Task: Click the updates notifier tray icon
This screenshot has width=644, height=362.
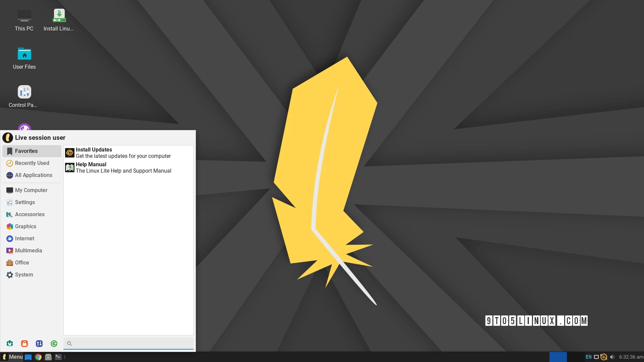Action: click(604, 357)
